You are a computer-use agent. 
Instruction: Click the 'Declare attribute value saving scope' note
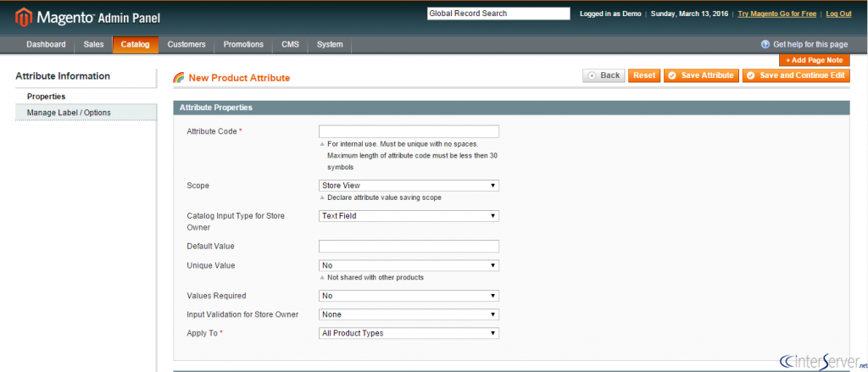click(384, 197)
